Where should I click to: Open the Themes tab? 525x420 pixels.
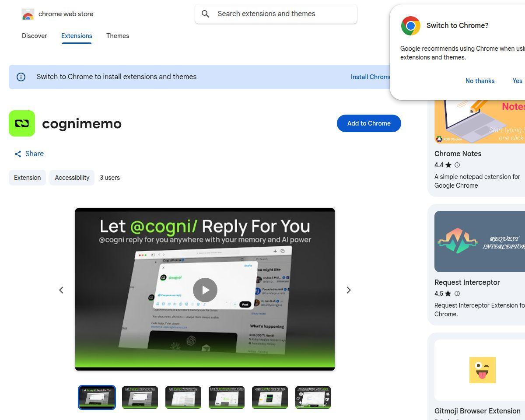pos(118,36)
